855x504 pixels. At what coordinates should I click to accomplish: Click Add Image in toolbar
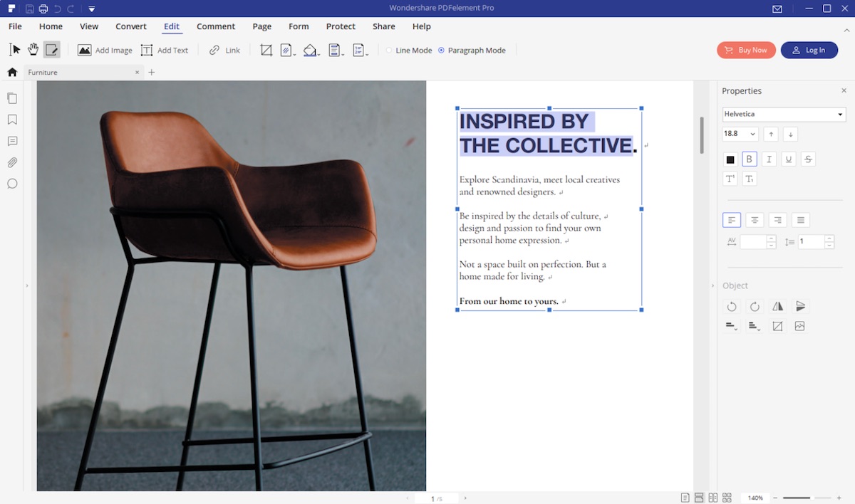pos(105,51)
